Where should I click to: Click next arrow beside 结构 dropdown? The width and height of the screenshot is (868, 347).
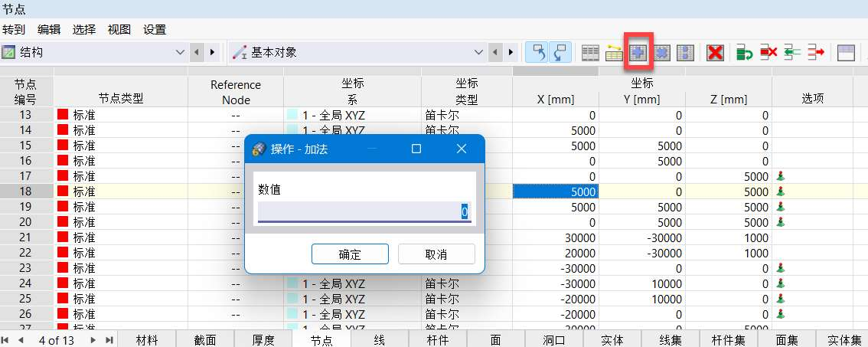pyautogui.click(x=212, y=53)
